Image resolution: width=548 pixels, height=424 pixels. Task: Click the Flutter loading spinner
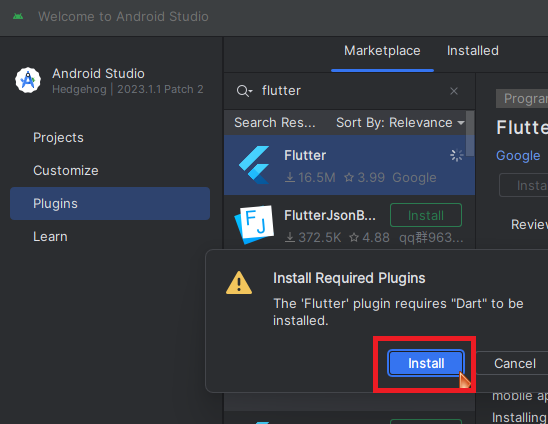pos(456,155)
